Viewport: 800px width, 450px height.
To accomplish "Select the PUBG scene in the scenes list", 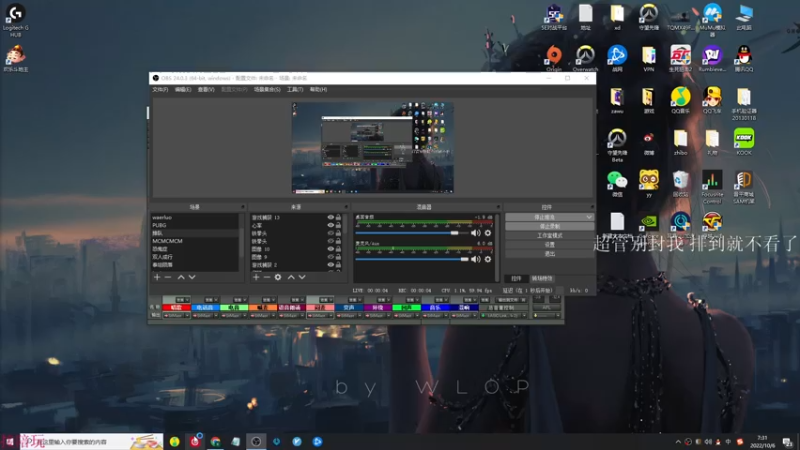I will pyautogui.click(x=194, y=225).
